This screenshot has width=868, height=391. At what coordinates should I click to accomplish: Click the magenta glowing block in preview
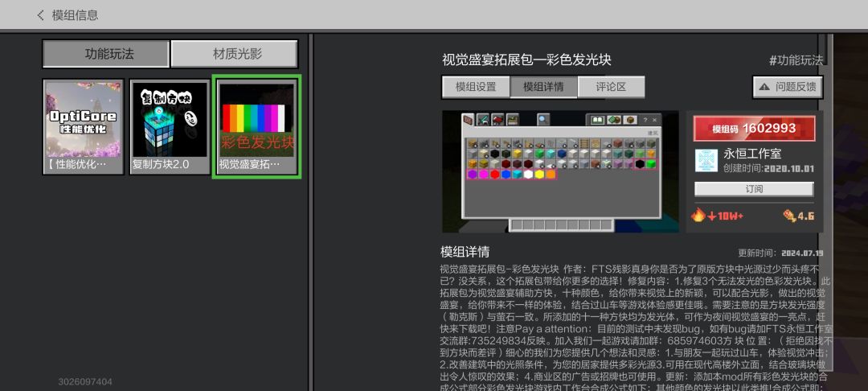(x=483, y=174)
